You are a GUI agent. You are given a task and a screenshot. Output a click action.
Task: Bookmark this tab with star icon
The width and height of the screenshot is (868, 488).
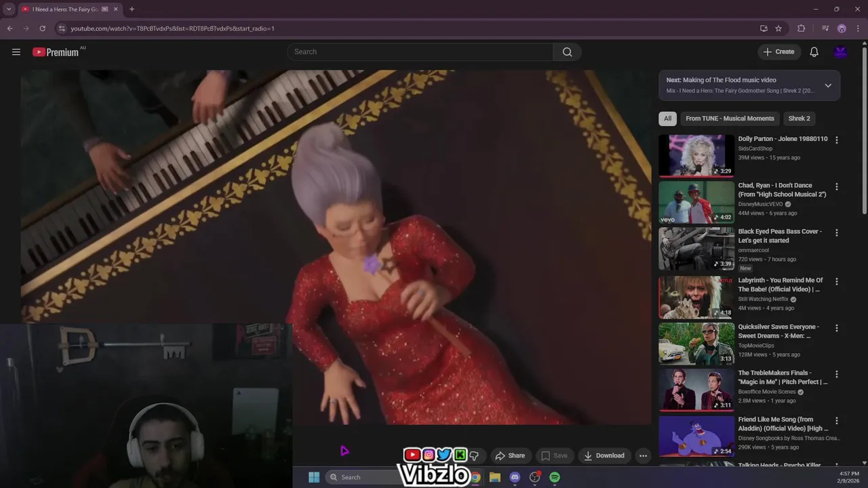(778, 28)
